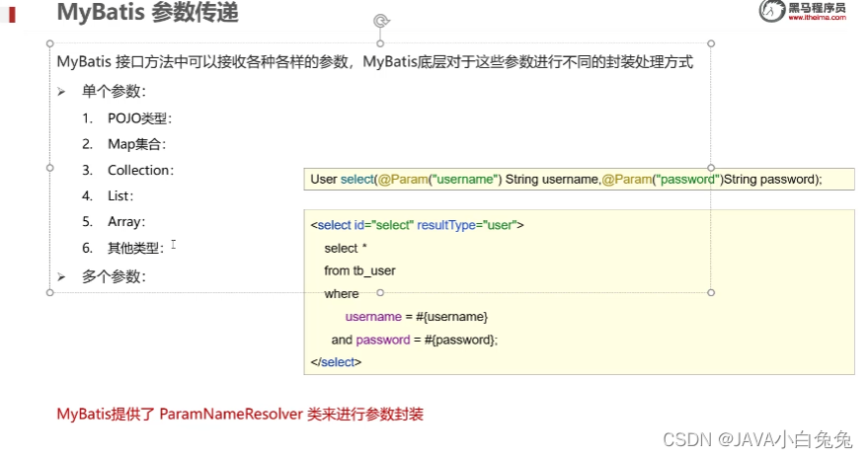Click 'String password);' in the method signature
The image size is (868, 458).
[773, 180]
